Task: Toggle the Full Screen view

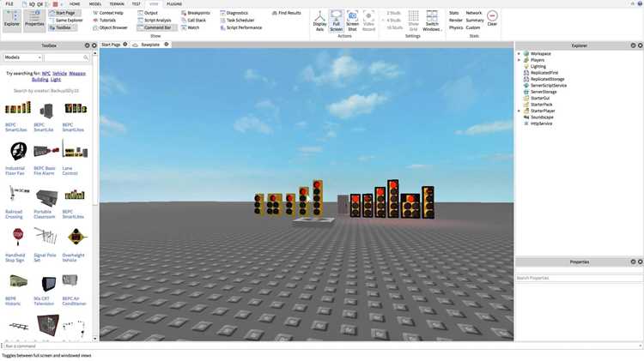Action: coord(336,21)
